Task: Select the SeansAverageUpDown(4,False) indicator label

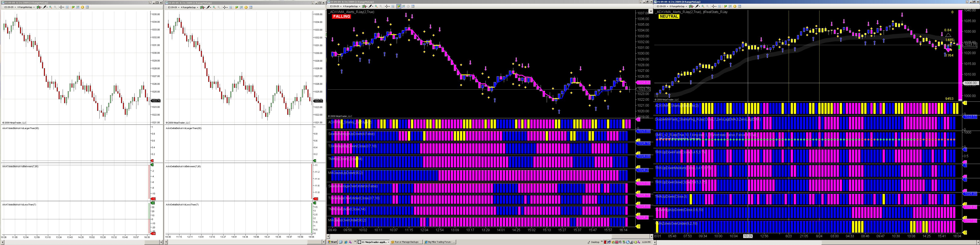Action: click(351, 134)
